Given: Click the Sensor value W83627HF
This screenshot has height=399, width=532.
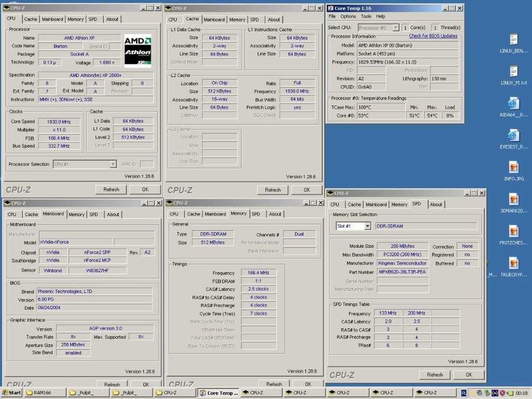Looking at the screenshot, I should pyautogui.click(x=98, y=270).
